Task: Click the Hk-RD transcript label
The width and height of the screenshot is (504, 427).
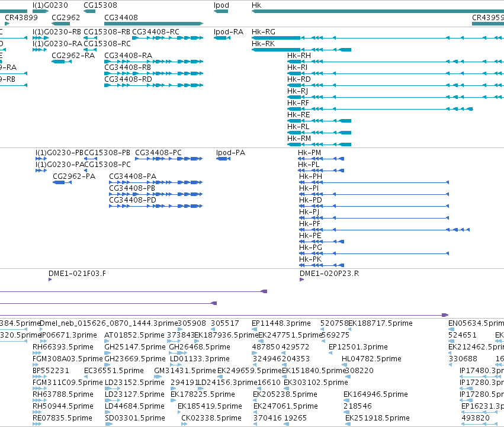Action: coord(299,80)
